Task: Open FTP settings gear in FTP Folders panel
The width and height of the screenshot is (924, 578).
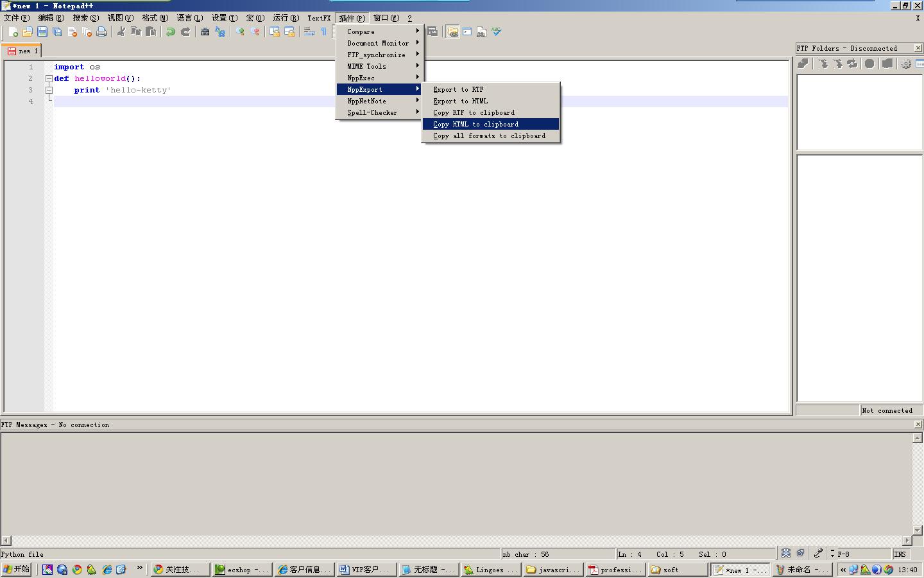Action: click(905, 64)
